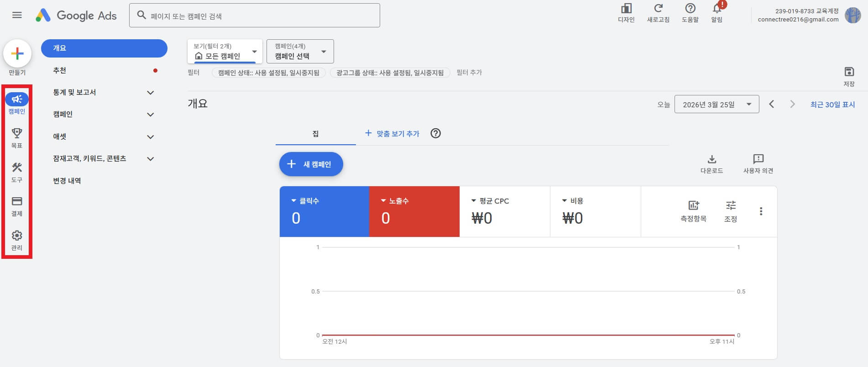Select the 개요 nav item
Image resolution: width=868 pixels, height=367 pixels.
[104, 48]
